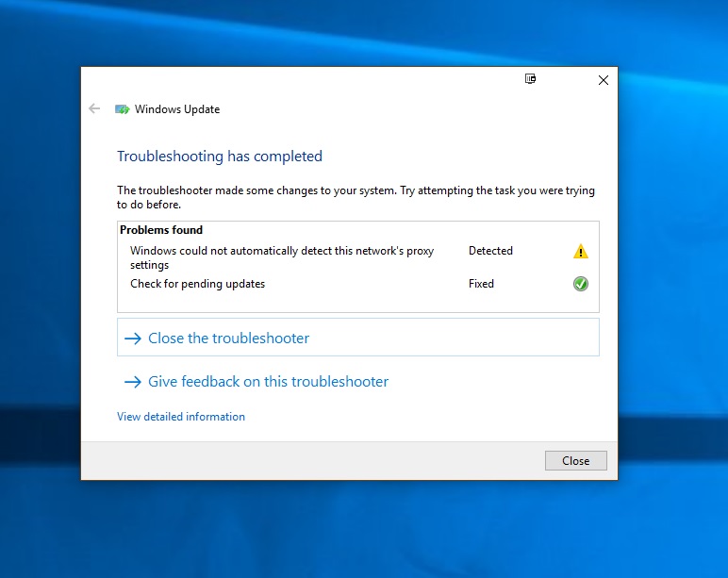Click the troubleshooter made some changes message
The width and height of the screenshot is (728, 578).
(356, 197)
